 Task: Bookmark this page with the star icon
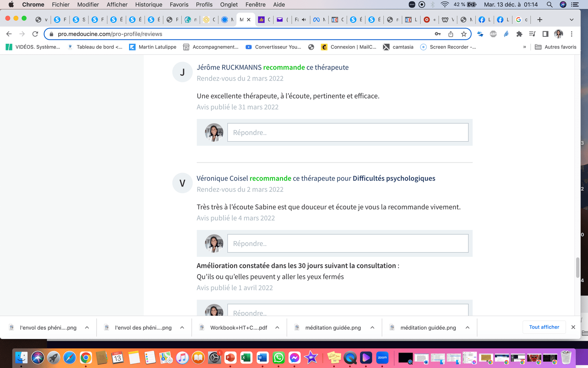pyautogui.click(x=464, y=34)
